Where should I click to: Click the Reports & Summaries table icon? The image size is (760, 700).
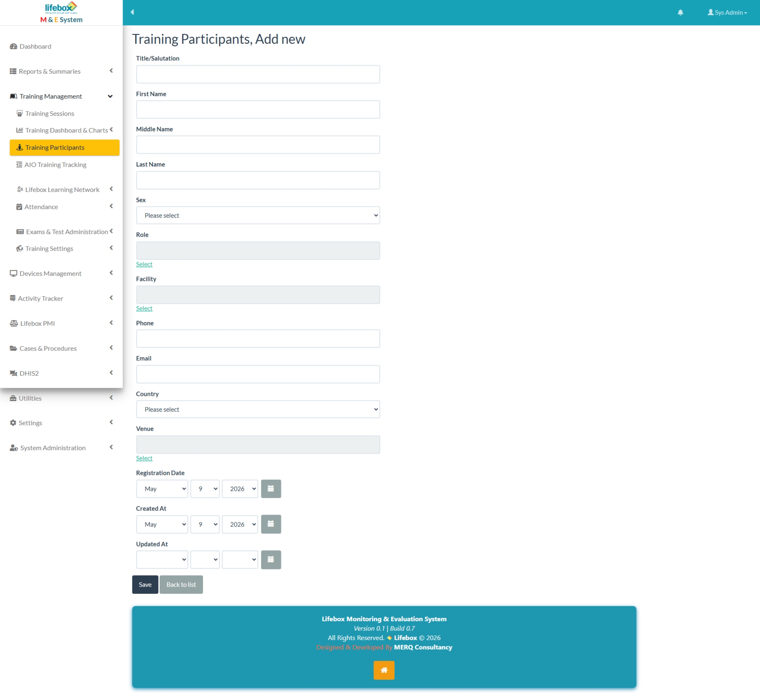[13, 71]
